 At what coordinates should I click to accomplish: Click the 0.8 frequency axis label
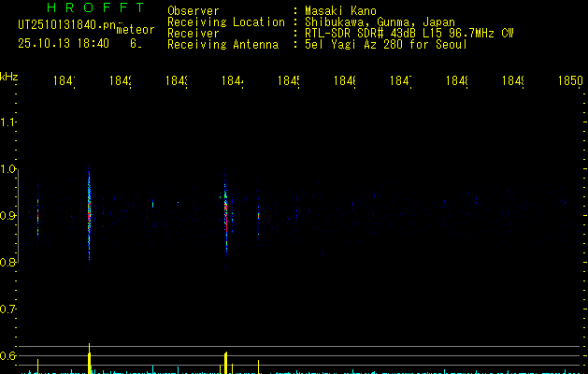click(8, 263)
